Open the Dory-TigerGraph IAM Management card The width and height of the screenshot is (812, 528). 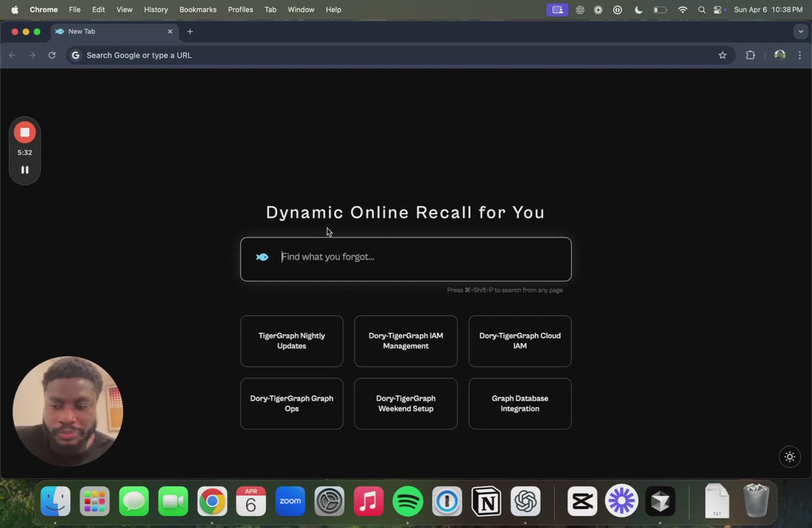(405, 341)
